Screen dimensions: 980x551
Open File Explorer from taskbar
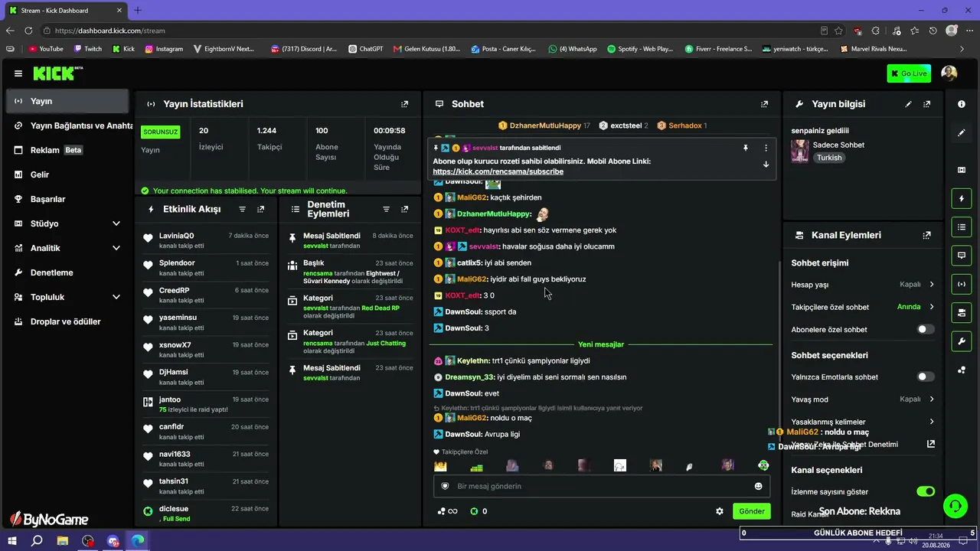tap(63, 541)
